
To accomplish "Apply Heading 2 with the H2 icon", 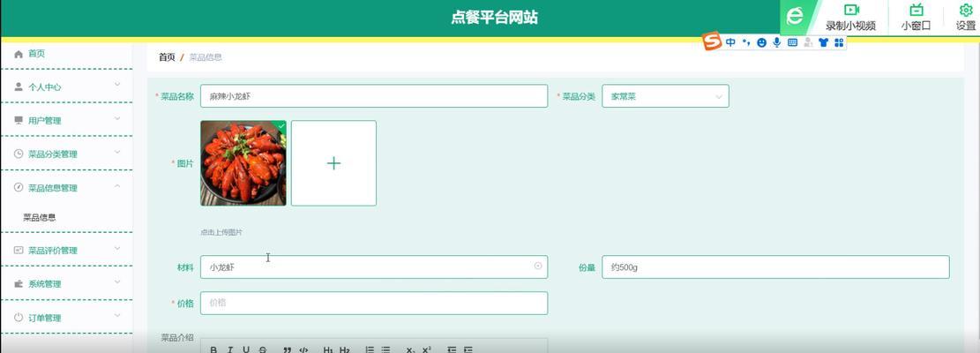I will (x=344, y=349).
